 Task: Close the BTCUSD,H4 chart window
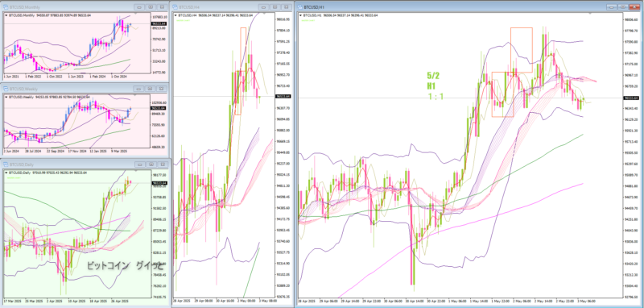[x=287, y=7]
